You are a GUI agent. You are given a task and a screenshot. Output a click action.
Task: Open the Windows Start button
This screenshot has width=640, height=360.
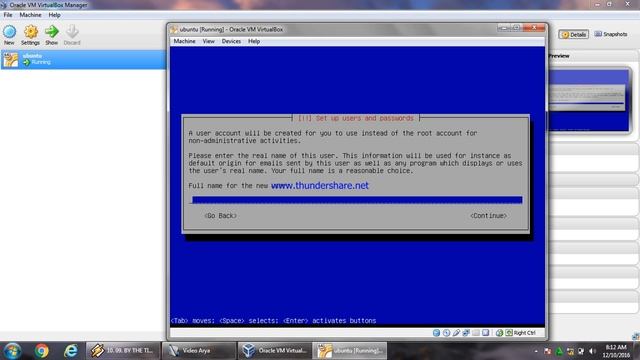tap(12, 351)
